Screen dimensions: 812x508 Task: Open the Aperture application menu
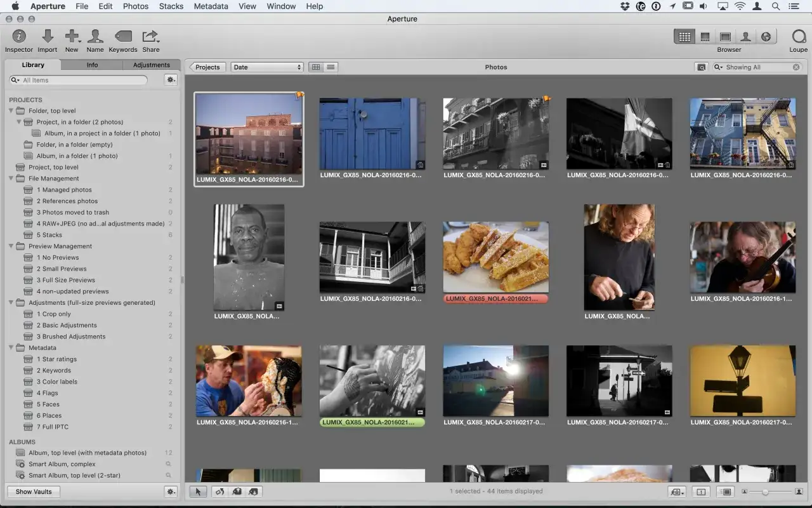coord(48,6)
